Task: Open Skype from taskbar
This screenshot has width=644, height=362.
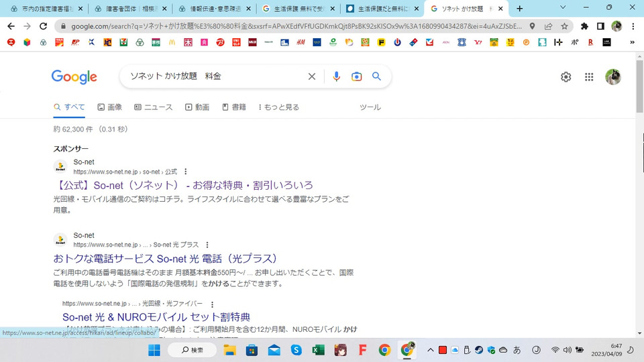Action: click(296, 350)
